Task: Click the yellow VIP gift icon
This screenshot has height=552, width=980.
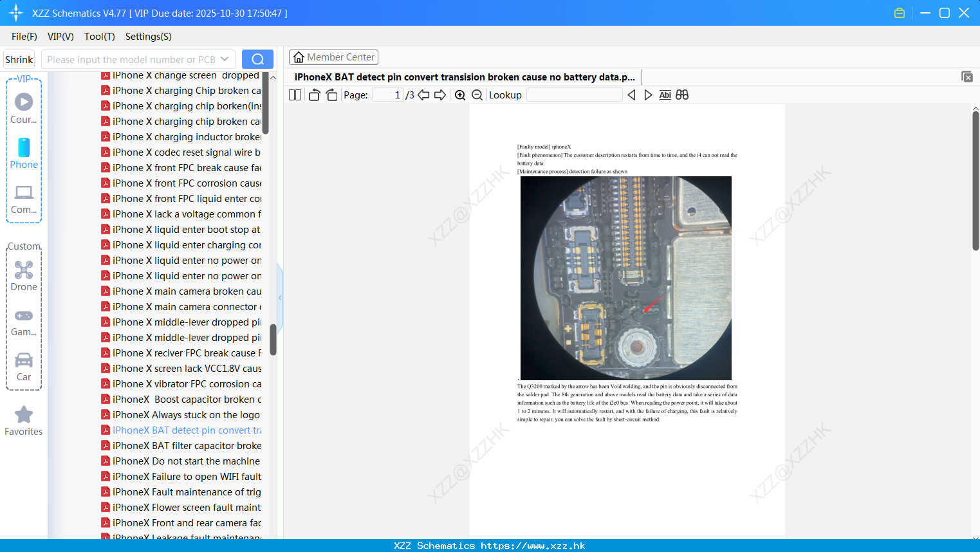Action: (900, 13)
